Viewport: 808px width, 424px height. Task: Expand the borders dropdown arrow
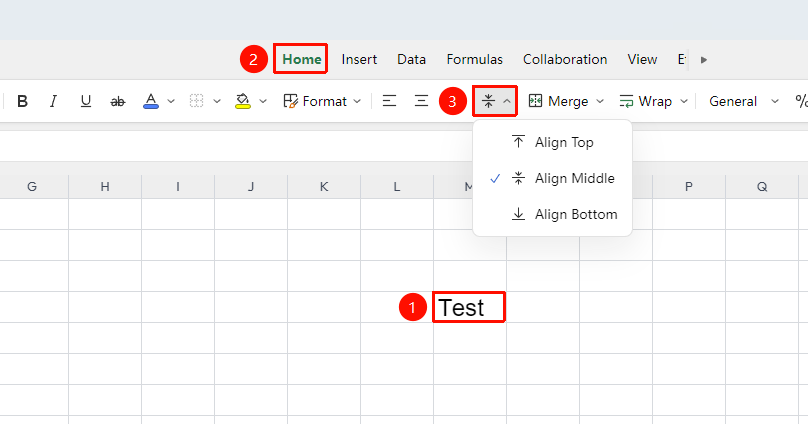(217, 101)
